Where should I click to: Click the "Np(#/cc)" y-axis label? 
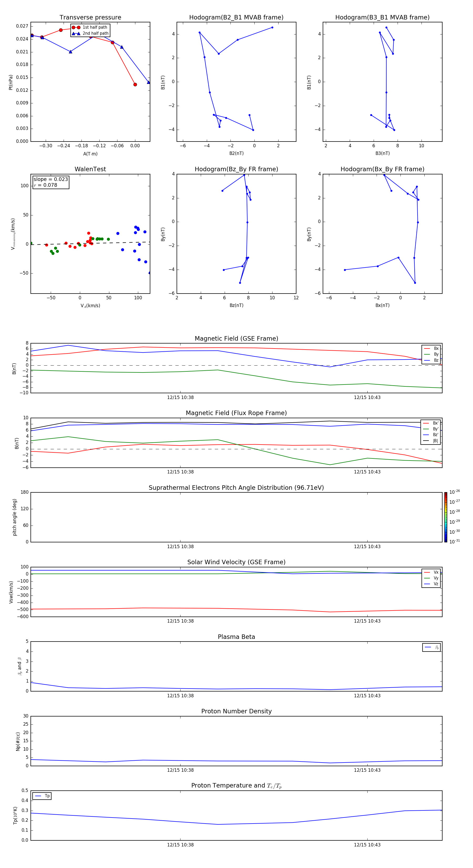18,741
